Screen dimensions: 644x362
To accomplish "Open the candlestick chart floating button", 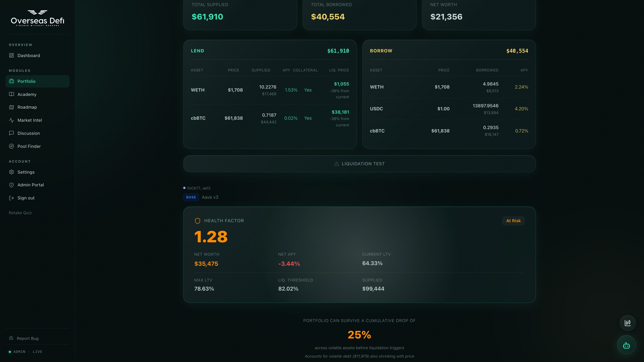I will 628,323.
